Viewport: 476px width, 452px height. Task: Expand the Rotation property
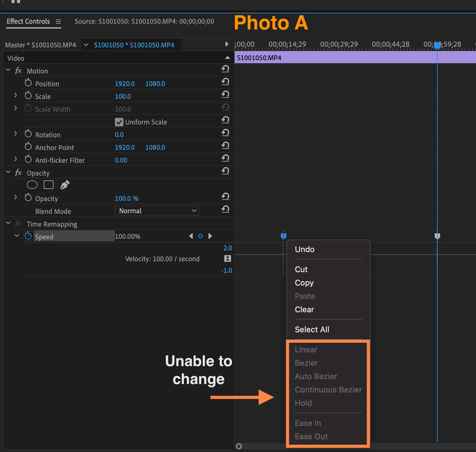[16, 134]
